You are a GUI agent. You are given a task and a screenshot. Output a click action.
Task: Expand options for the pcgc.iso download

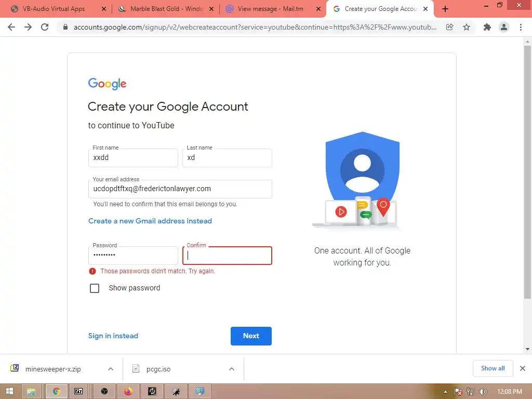231,369
